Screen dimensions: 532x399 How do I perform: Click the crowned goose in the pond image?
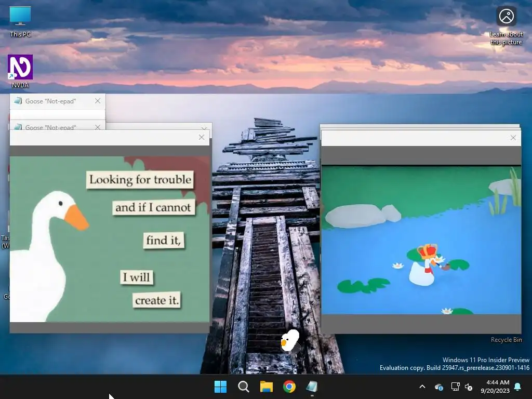426,264
